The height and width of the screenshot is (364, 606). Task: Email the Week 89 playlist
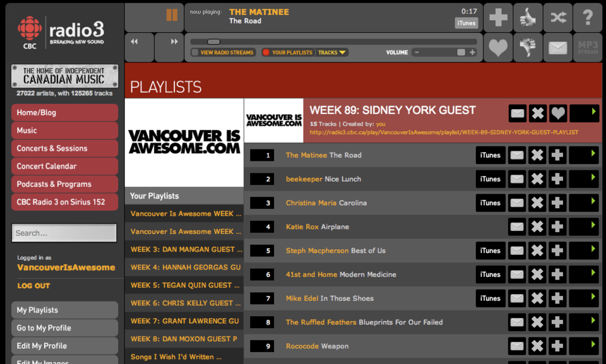[x=518, y=114]
